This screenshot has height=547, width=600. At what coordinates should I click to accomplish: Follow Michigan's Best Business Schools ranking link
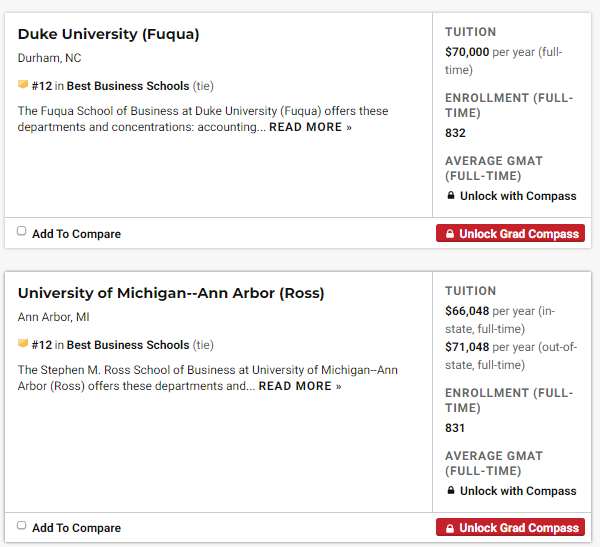(x=128, y=345)
